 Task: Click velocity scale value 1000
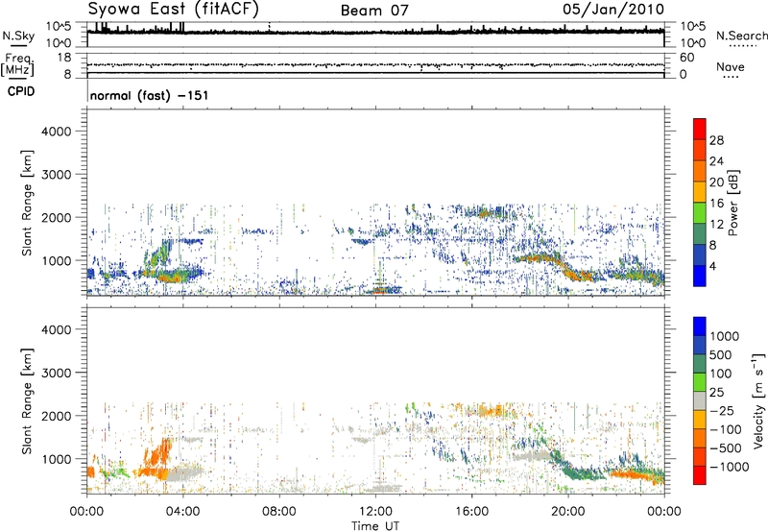click(x=725, y=336)
